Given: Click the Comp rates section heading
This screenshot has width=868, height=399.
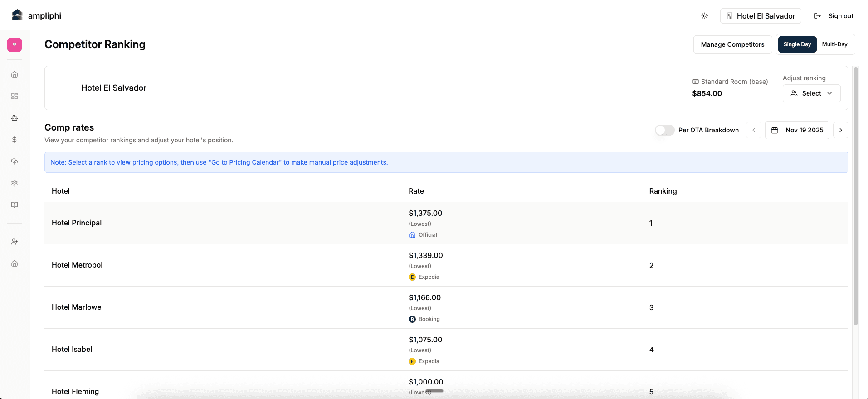Looking at the screenshot, I should [x=69, y=127].
